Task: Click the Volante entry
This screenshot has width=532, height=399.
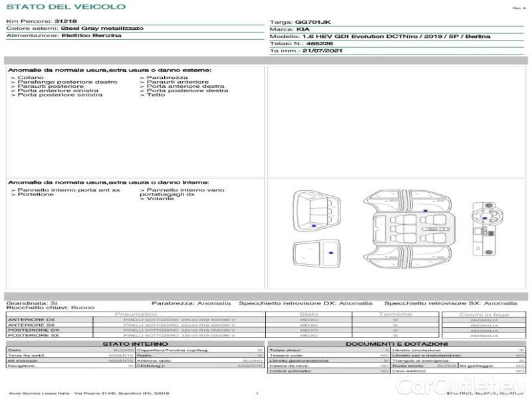Action: click(157, 198)
